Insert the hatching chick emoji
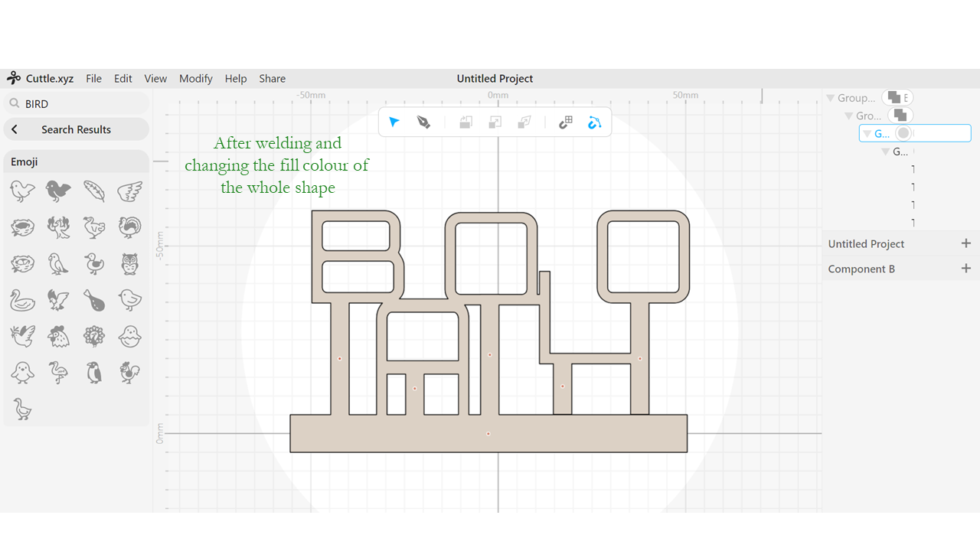This screenshot has width=980, height=551. coord(130,336)
